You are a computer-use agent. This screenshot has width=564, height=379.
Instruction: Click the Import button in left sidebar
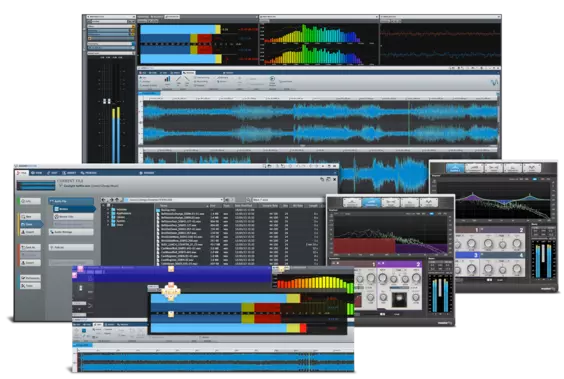tap(30, 232)
